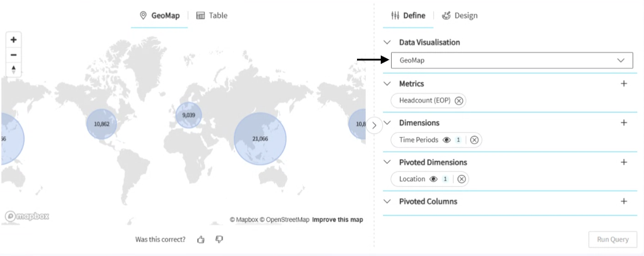Click the thumbs up feedback icon
644x256 pixels.
(x=201, y=239)
